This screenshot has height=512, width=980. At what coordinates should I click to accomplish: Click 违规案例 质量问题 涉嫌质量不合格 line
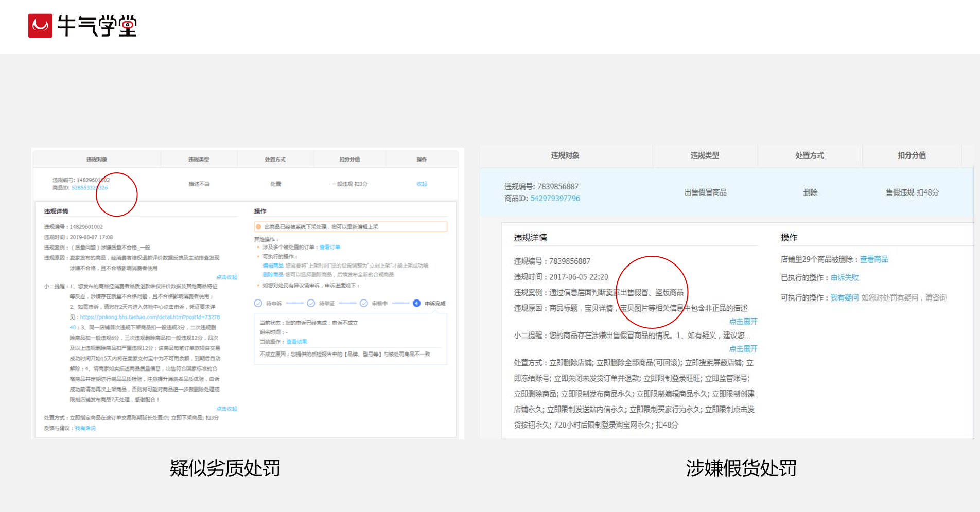[97, 248]
